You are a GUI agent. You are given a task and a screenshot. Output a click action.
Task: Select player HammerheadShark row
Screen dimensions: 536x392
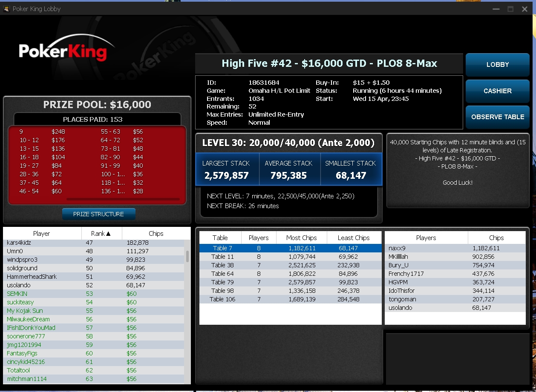[x=94, y=277]
